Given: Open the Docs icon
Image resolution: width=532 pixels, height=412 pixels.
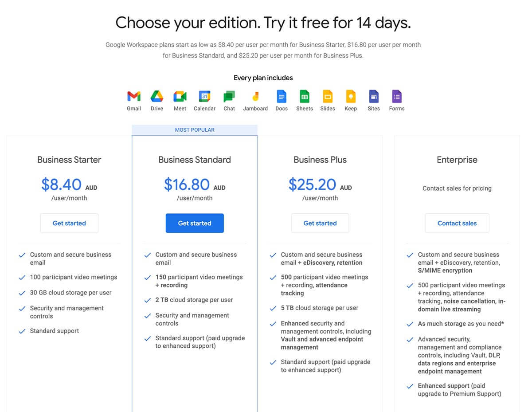Looking at the screenshot, I should (x=282, y=96).
